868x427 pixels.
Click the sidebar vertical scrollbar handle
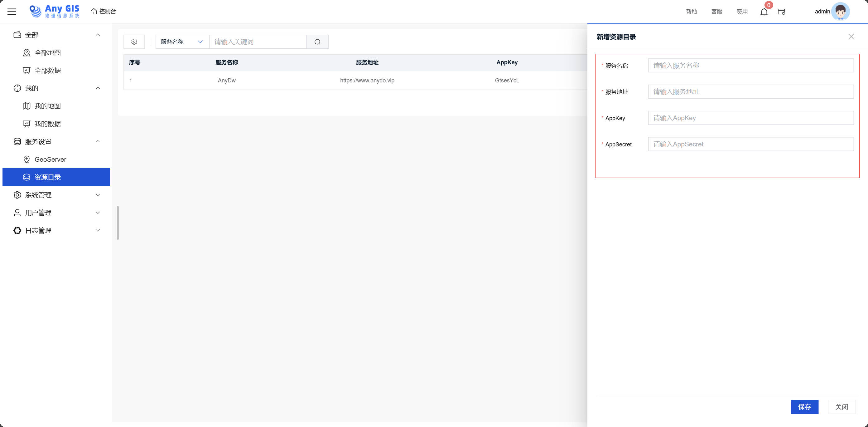pyautogui.click(x=118, y=223)
